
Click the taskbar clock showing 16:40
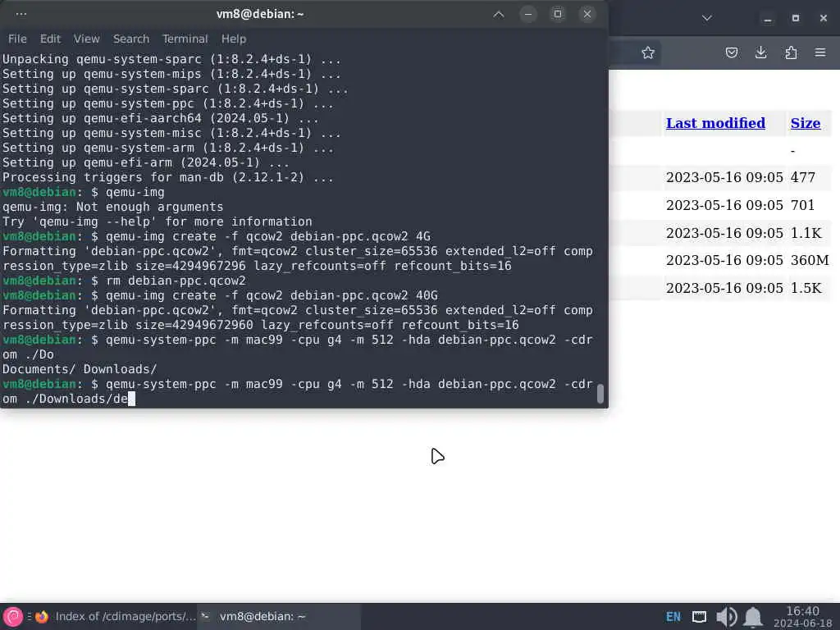(802, 617)
